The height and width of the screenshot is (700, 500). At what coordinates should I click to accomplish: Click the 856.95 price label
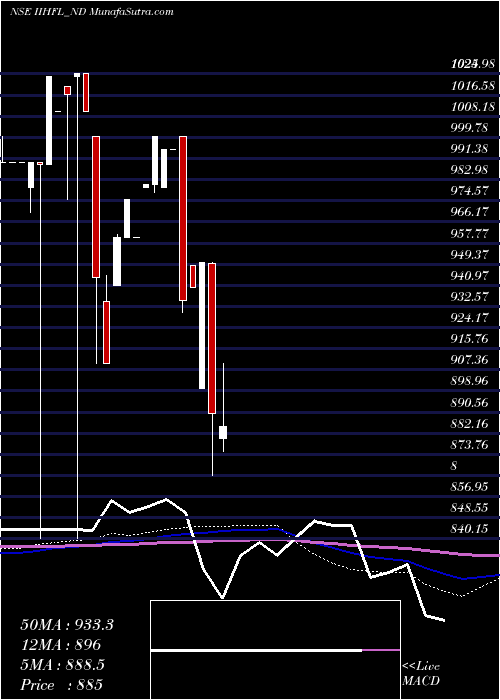click(469, 487)
